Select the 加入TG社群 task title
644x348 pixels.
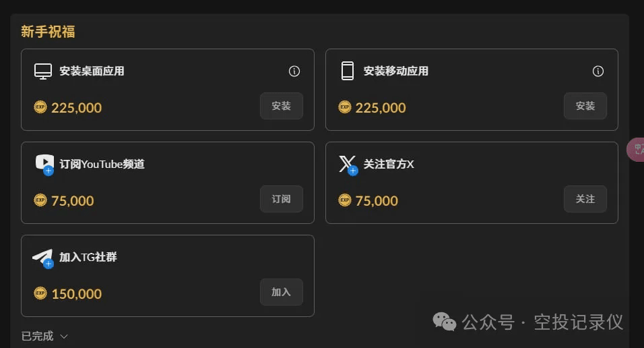point(88,257)
